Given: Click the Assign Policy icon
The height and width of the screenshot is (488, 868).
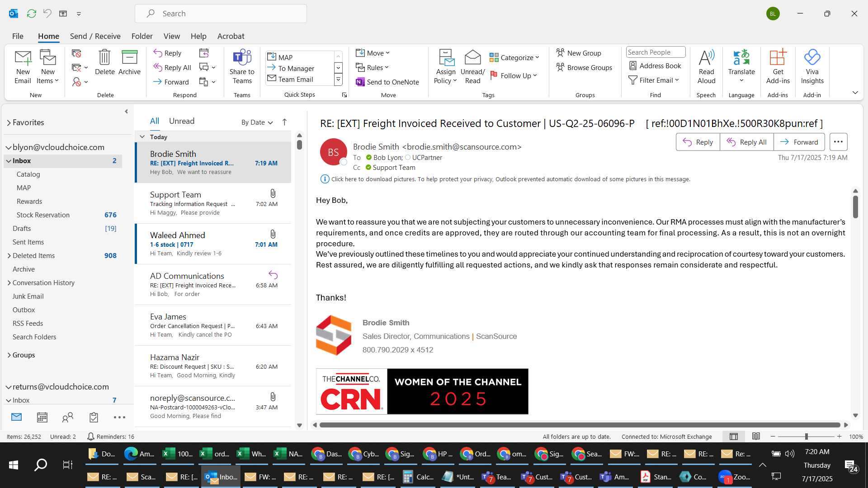Looking at the screenshot, I should click(446, 57).
